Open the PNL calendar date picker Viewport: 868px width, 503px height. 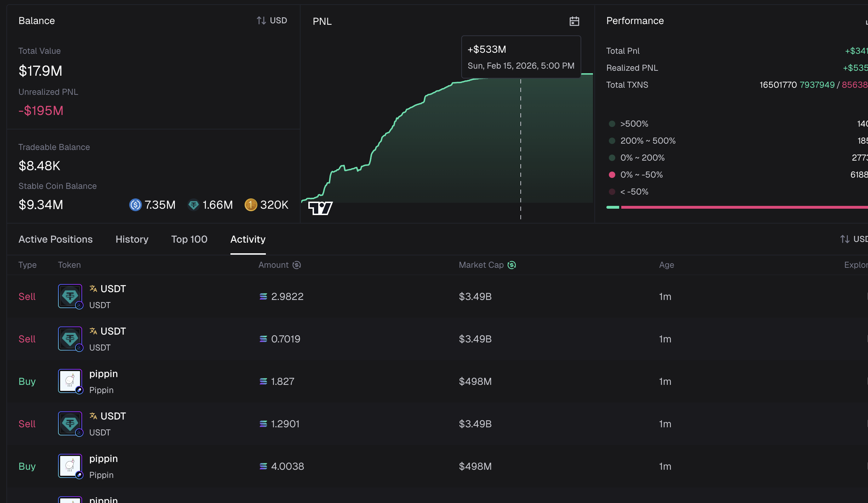tap(574, 21)
